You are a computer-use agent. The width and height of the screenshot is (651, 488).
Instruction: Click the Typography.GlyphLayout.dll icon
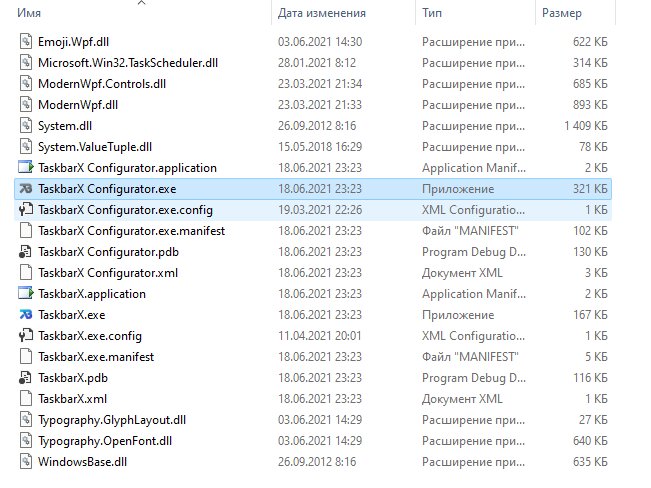tap(26, 419)
